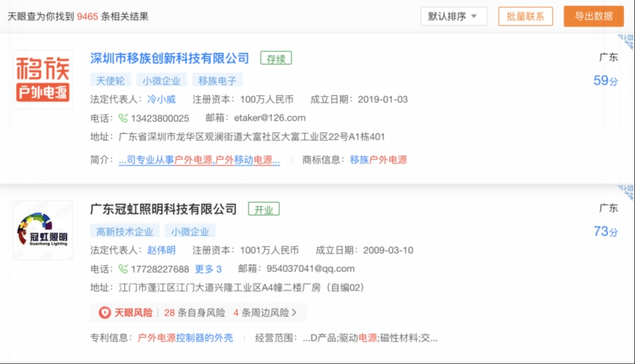Open patent 户外电源控制器的外壳
The height and width of the screenshot is (364, 635).
coord(185,338)
